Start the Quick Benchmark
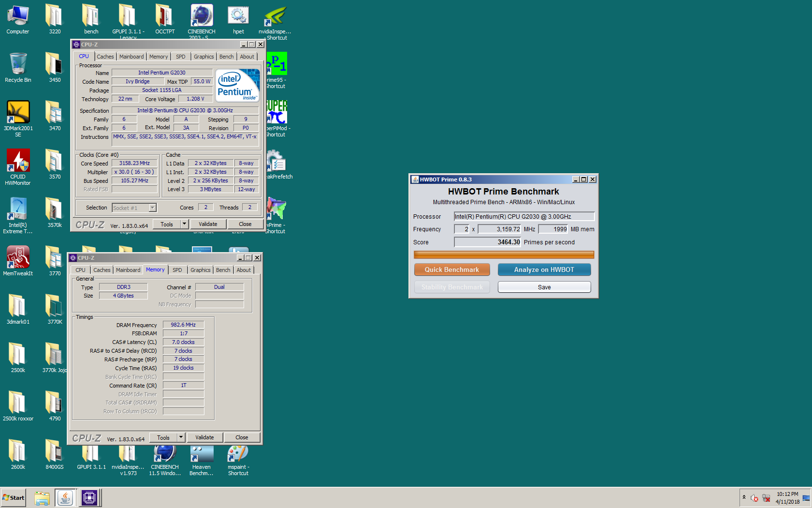This screenshot has height=508, width=812. coord(452,269)
